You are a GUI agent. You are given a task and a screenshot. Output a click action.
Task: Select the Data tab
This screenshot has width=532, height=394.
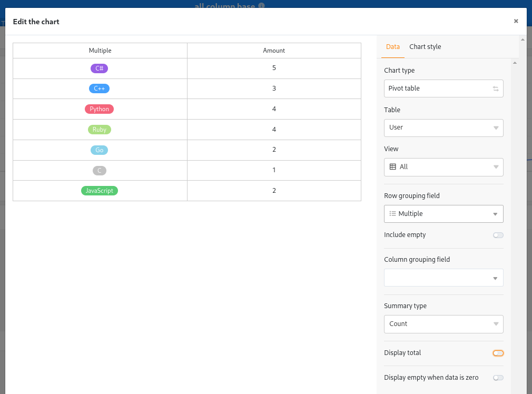coord(393,47)
